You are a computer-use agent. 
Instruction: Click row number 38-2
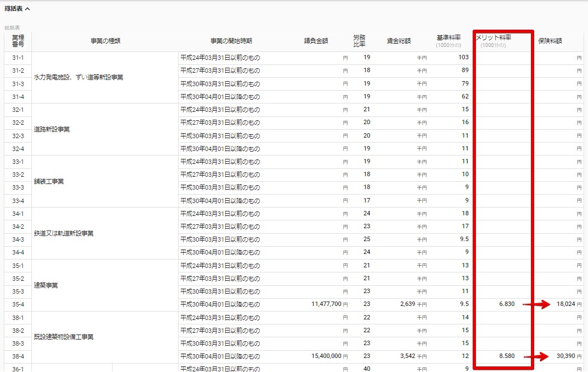click(18, 331)
